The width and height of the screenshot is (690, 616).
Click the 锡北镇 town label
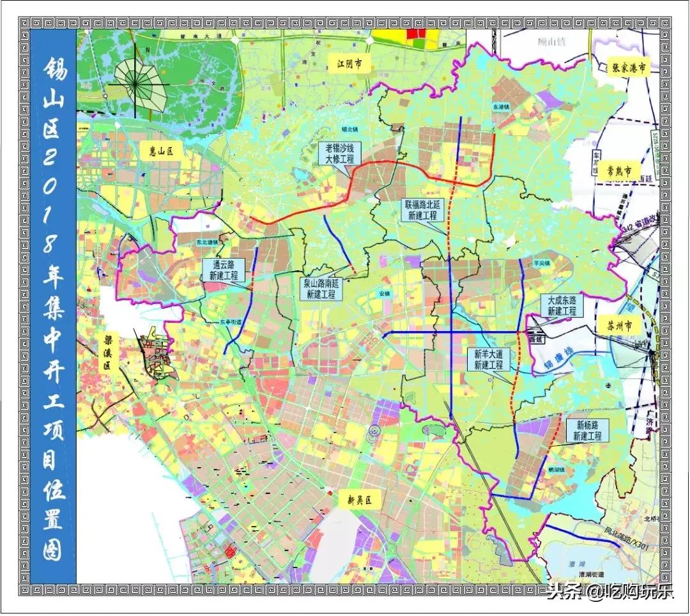[350, 129]
